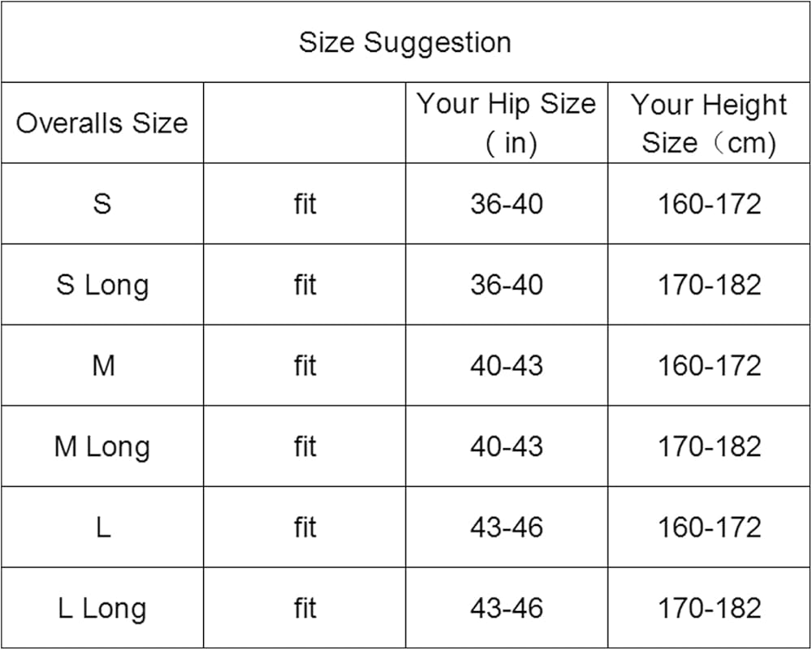Image resolution: width=812 pixels, height=650 pixels.
Task: Click the "Size Suggestion" table title
Action: (x=404, y=42)
